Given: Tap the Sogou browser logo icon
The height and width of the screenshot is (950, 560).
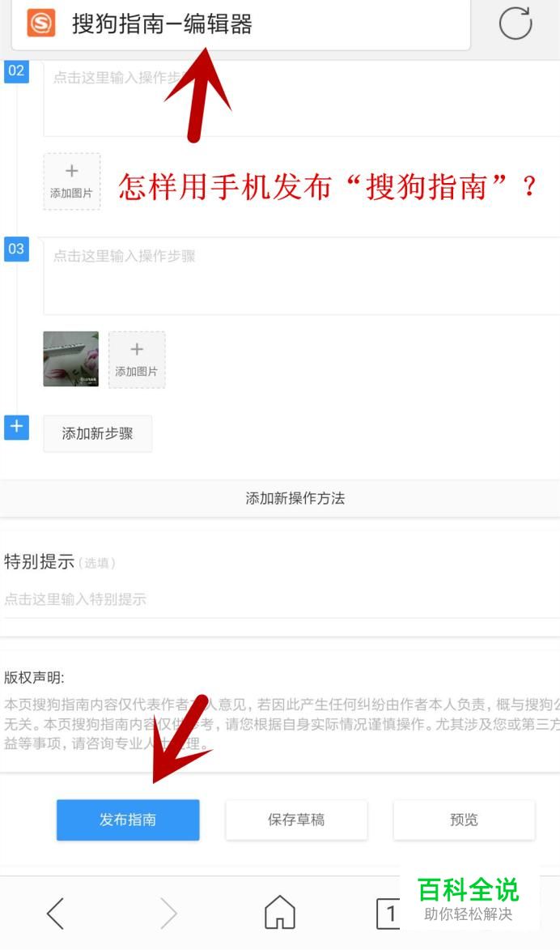Looking at the screenshot, I should [41, 23].
